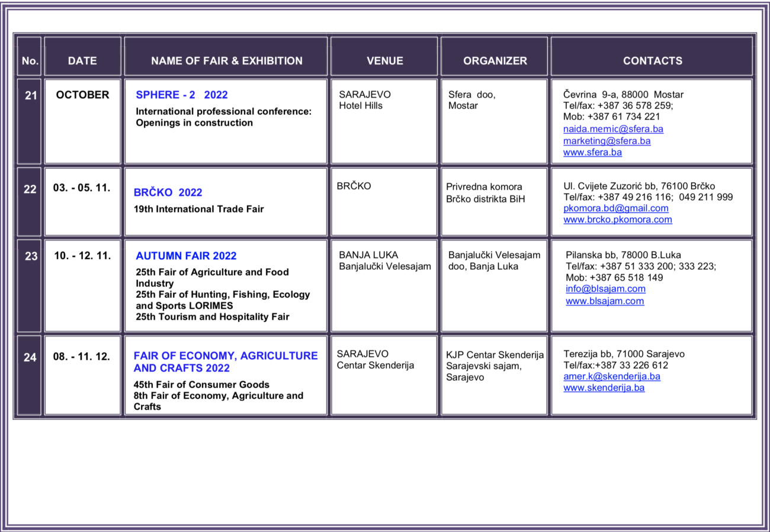
Task: Click the marketing@sfera.ba email link
Action: (607, 141)
